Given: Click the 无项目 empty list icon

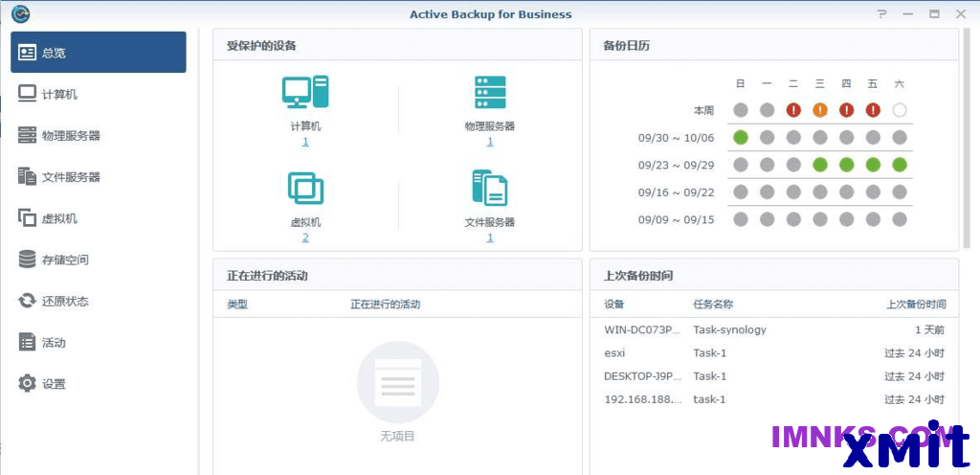Looking at the screenshot, I should (397, 382).
